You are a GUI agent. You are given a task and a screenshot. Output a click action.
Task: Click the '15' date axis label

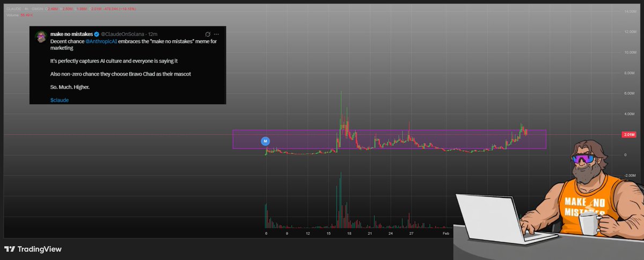[329, 234]
